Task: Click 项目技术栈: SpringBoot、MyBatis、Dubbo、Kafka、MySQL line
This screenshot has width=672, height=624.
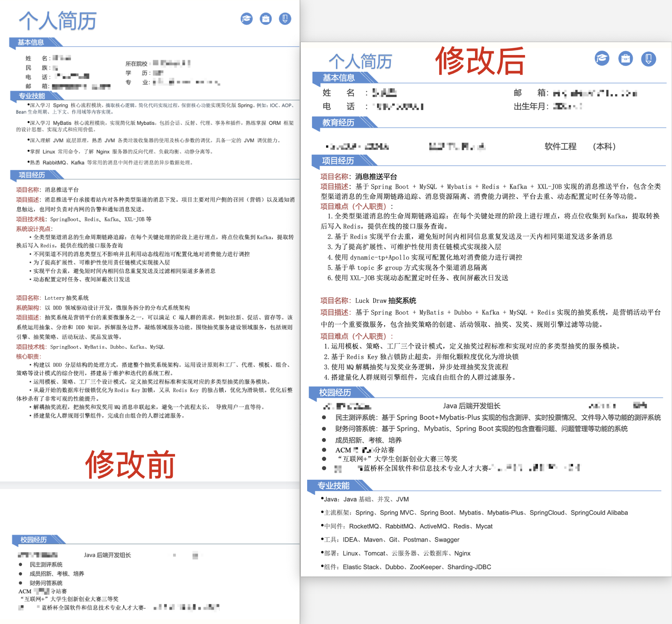Action: (x=90, y=347)
